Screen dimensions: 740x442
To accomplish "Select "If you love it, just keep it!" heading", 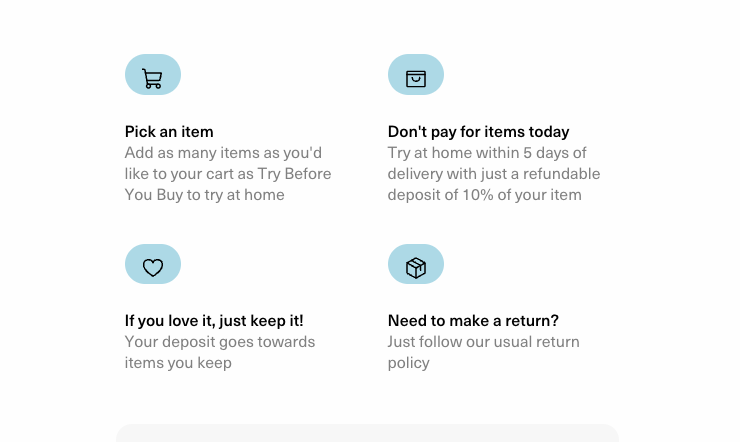I will click(x=214, y=321).
